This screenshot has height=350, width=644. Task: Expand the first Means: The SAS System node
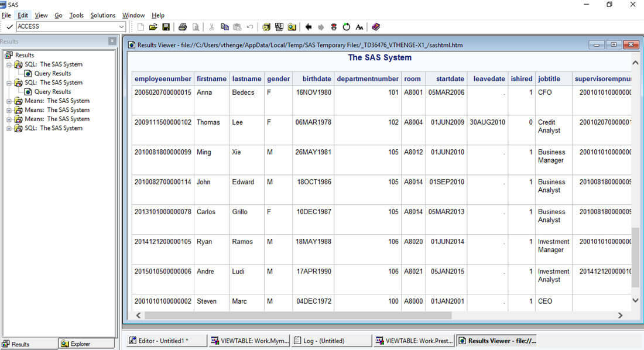(9, 101)
